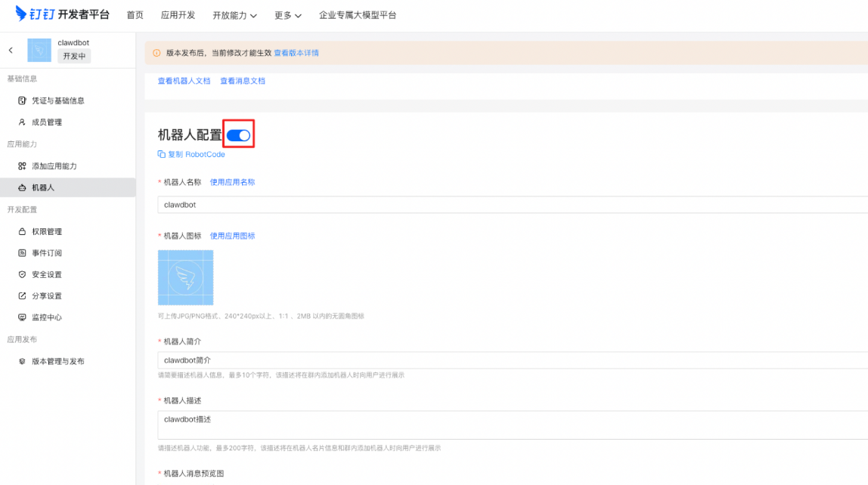Click the clawdbot app avatar in sidebar
Viewport: 868px width, 485px height.
tap(39, 50)
